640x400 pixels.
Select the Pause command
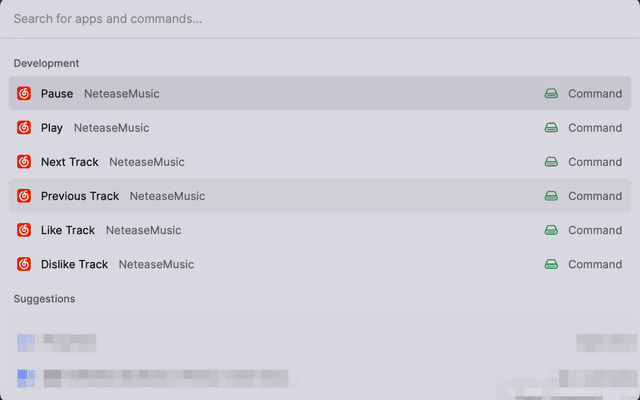(x=57, y=94)
